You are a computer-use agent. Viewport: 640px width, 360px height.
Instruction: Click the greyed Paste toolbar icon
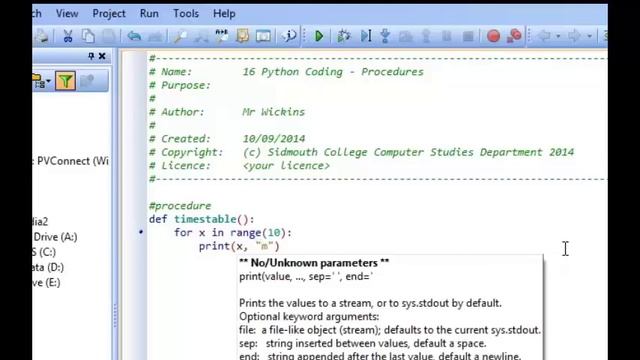click(x=109, y=36)
